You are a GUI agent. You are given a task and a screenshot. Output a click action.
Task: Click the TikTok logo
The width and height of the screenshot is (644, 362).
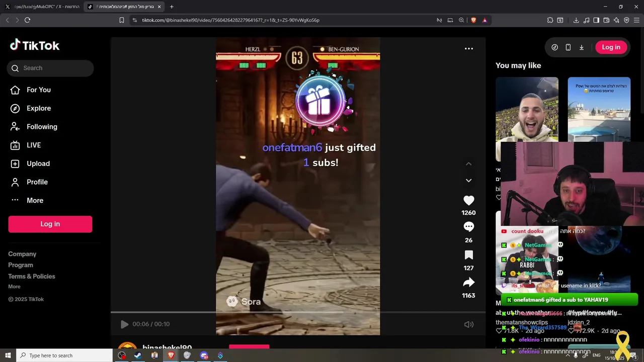(34, 45)
